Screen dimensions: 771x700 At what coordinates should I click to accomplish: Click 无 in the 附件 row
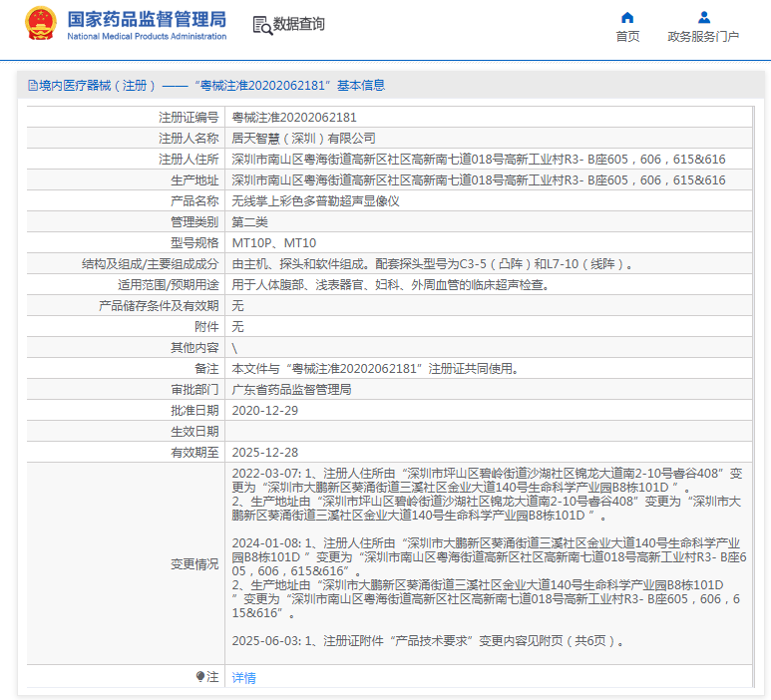point(237,327)
